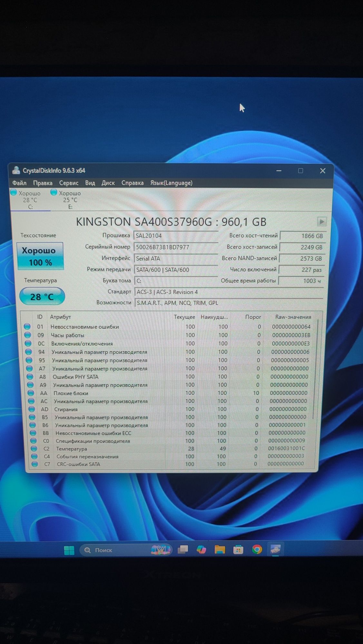363x644 pixels.
Task: Click the Прошивка field SAL20104
Action: tap(176, 236)
